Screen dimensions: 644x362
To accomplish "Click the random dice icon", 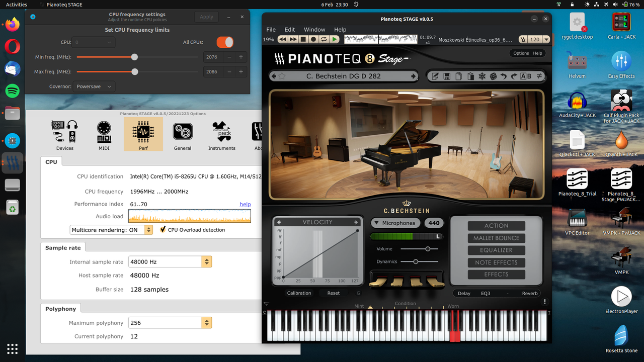I will pyautogui.click(x=493, y=76).
